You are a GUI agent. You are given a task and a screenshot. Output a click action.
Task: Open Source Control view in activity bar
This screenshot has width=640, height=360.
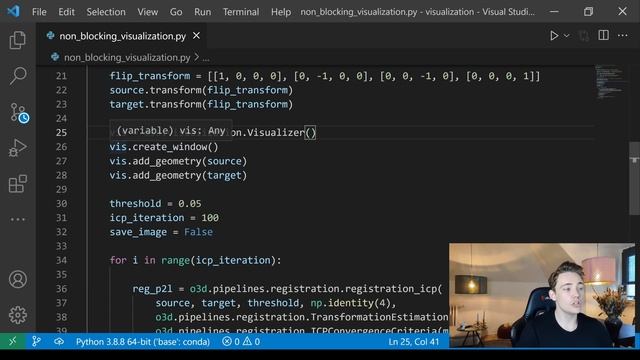coord(18,112)
